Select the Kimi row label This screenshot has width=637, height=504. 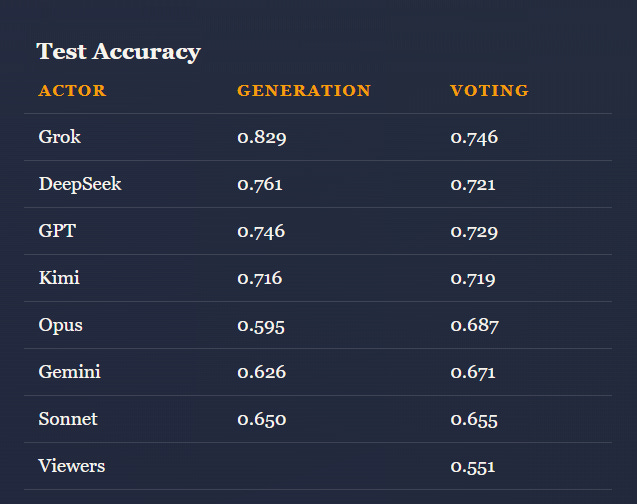pos(59,278)
